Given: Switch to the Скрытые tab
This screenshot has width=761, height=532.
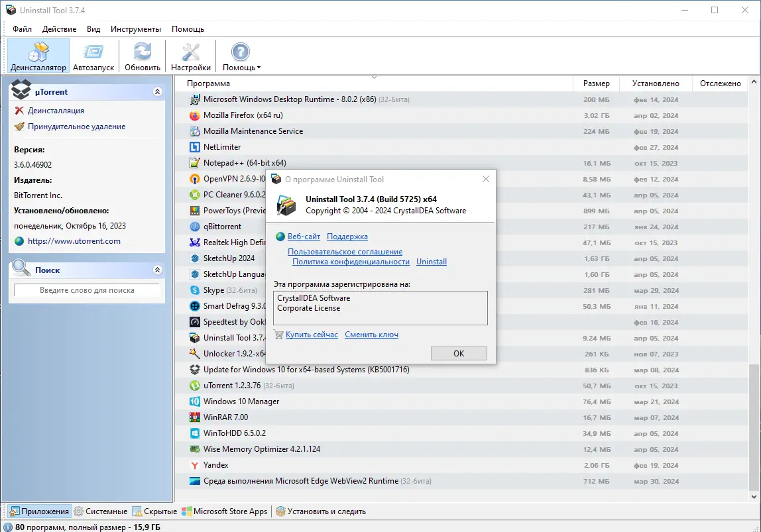Looking at the screenshot, I should (155, 511).
